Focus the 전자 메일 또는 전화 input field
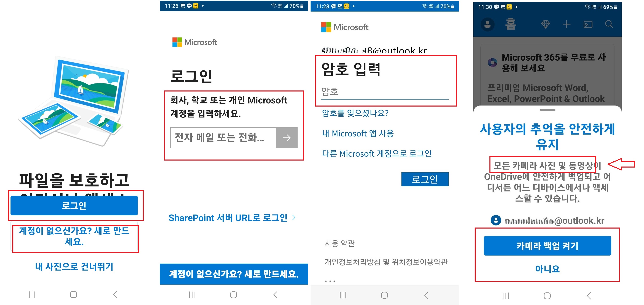This screenshot has width=644, height=305. [x=223, y=138]
